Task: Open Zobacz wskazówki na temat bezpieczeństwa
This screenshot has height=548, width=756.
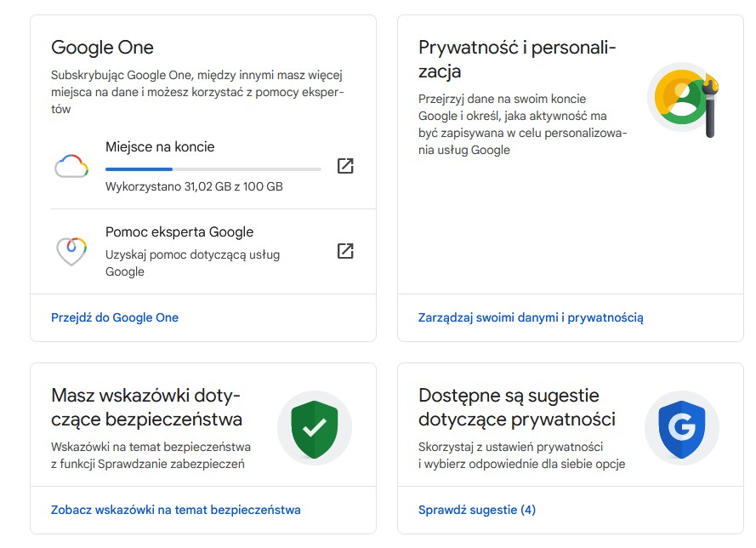Action: (174, 511)
